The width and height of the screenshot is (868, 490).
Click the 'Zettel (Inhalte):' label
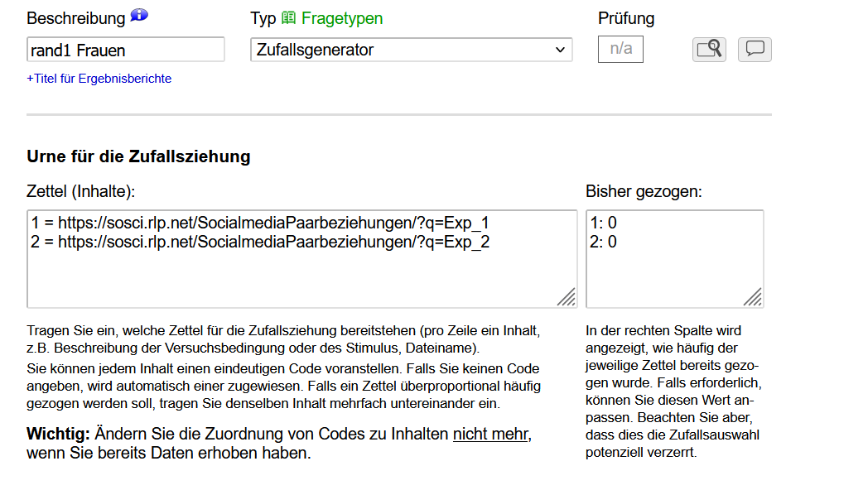80,192
